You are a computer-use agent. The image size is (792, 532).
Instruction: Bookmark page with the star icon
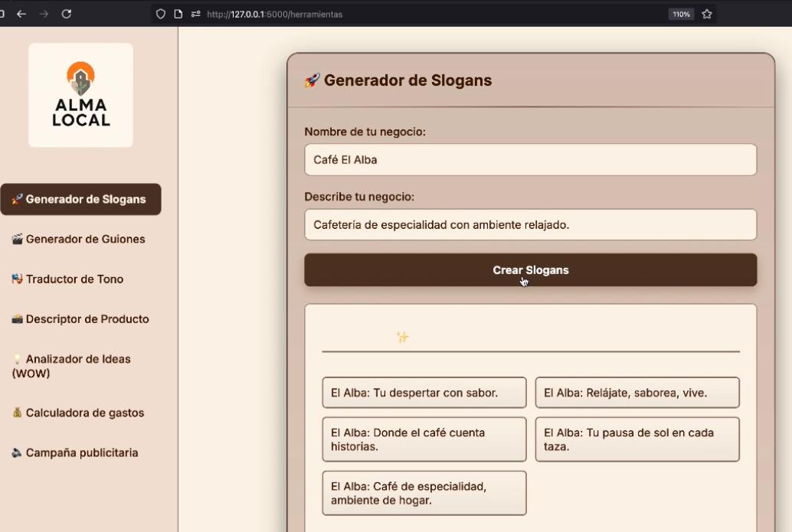(707, 14)
